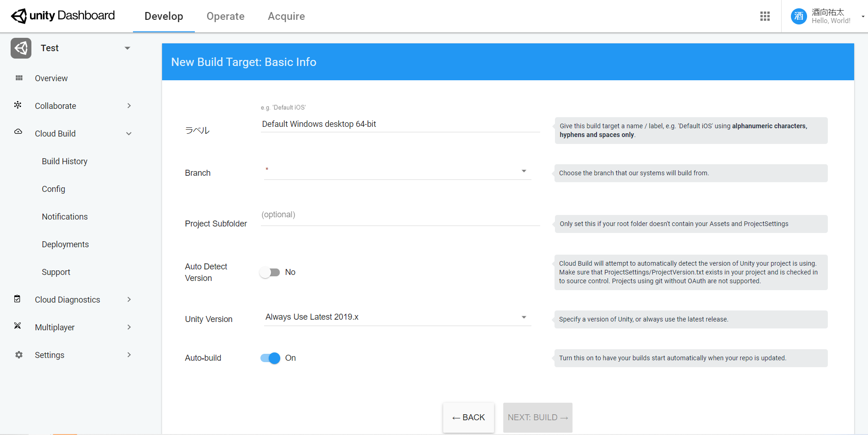The image size is (868, 435).
Task: Expand the Collaborate section chevron
Action: point(129,106)
